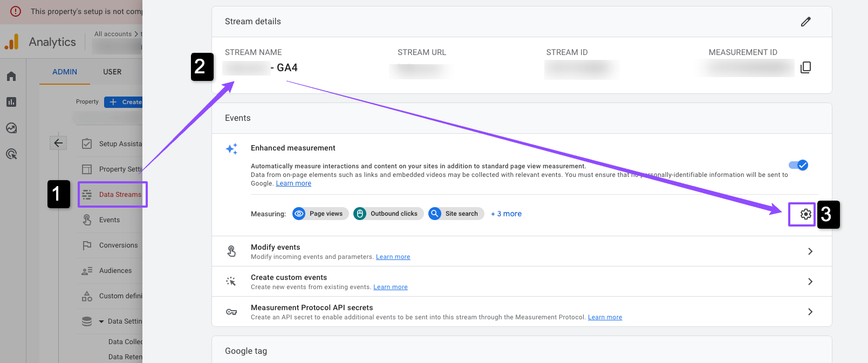This screenshot has height=363, width=868.
Task: Click the Events touch icon in menu
Action: pyautogui.click(x=87, y=220)
